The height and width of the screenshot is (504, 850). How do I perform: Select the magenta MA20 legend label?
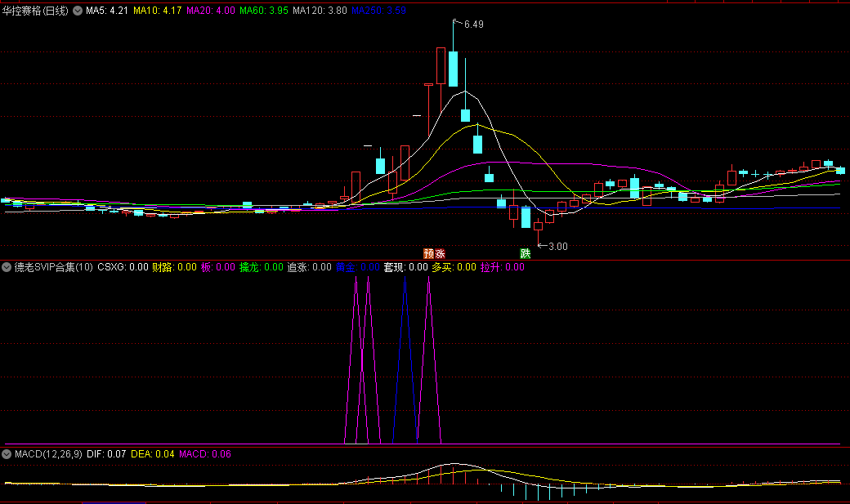click(x=211, y=11)
